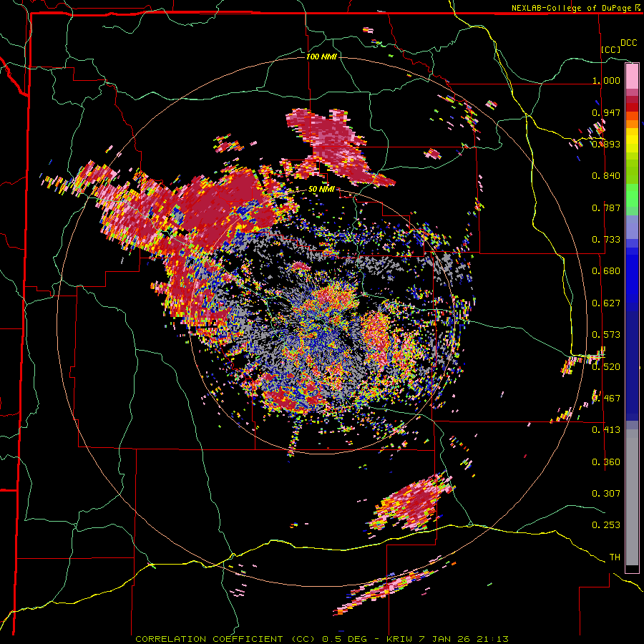
Task: Click the NEXLAB-College of DuPage label
Action: [571, 8]
